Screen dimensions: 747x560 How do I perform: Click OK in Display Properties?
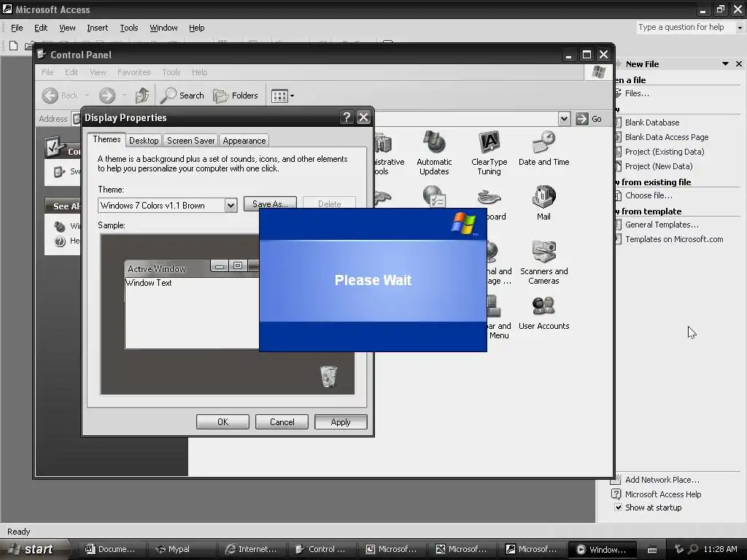click(222, 422)
